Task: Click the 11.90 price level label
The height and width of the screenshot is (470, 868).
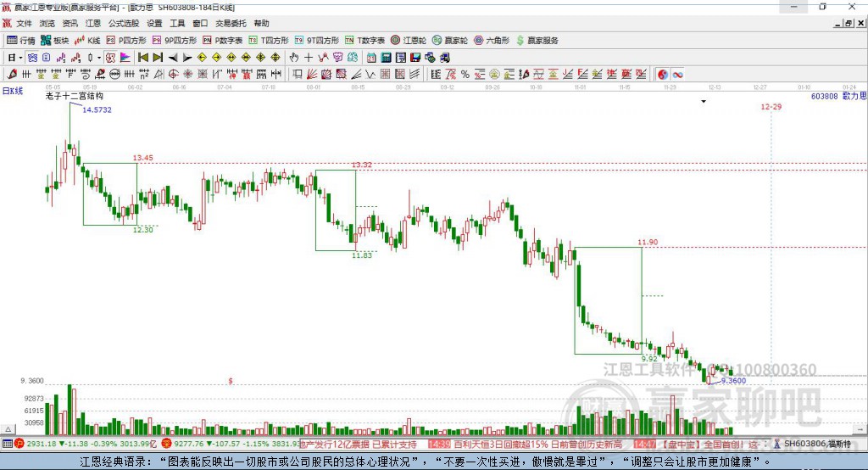Action: pyautogui.click(x=648, y=242)
